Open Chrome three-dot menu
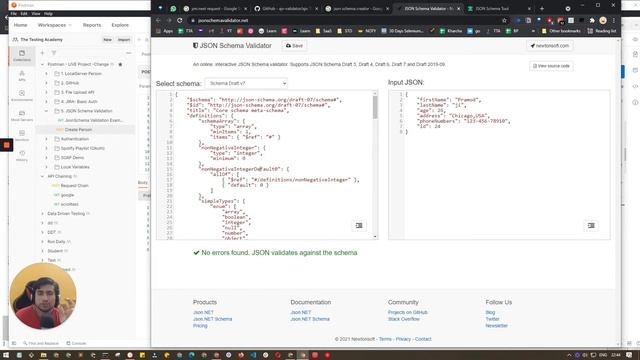Image resolution: width=640 pixels, height=360 pixels. 613,20
